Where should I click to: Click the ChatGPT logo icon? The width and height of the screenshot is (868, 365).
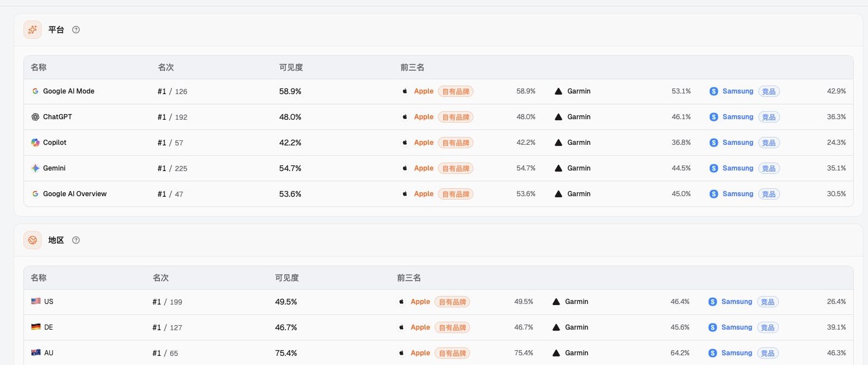35,117
